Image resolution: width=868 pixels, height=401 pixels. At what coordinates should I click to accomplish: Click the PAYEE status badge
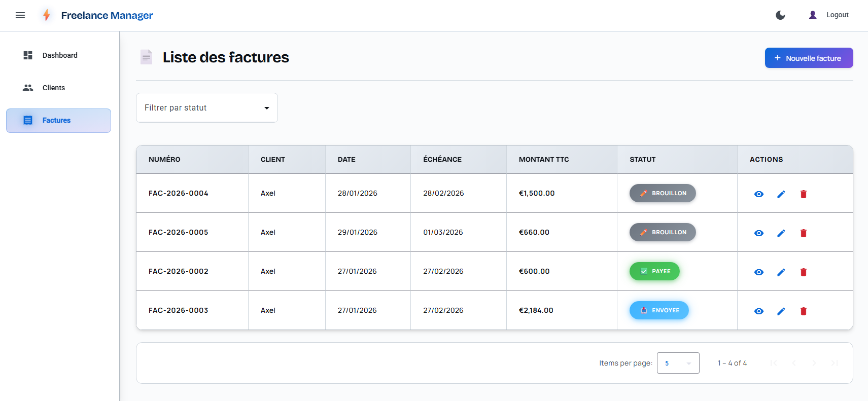654,271
